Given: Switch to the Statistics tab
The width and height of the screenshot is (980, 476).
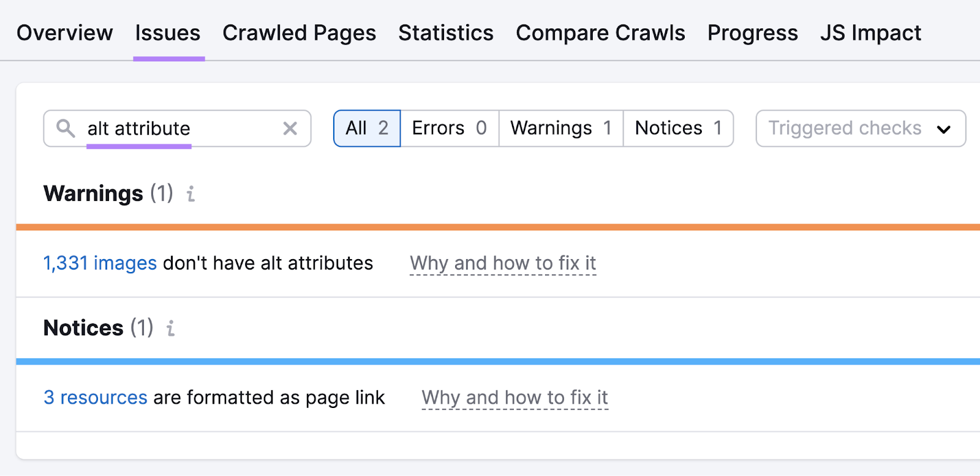Looking at the screenshot, I should tap(446, 32).
